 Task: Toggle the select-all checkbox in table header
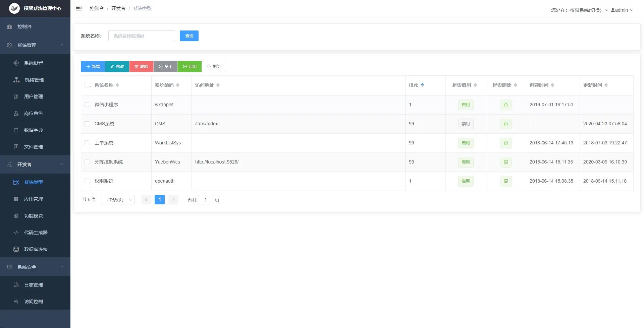(x=87, y=85)
